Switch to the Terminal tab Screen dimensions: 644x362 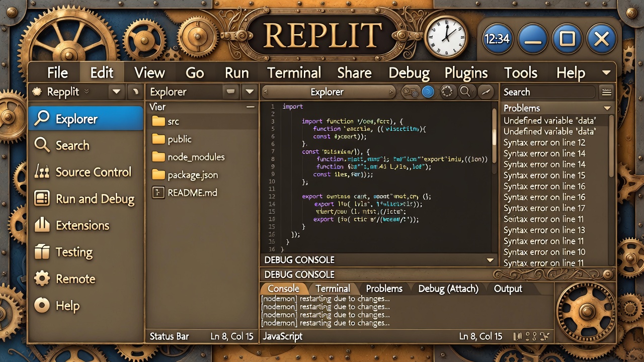334,289
